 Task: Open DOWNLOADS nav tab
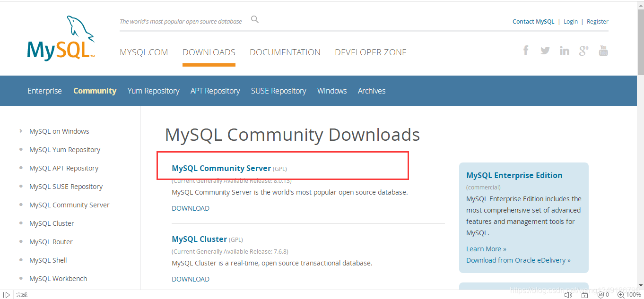point(209,52)
